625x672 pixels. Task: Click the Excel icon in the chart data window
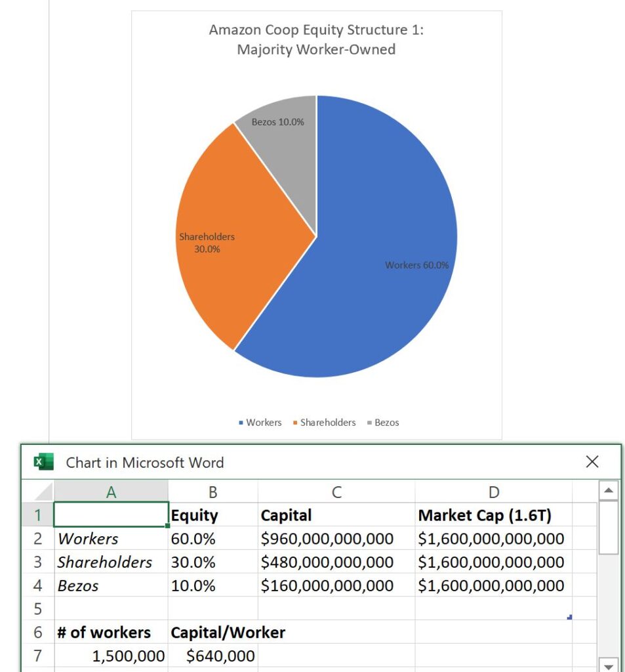tap(44, 461)
